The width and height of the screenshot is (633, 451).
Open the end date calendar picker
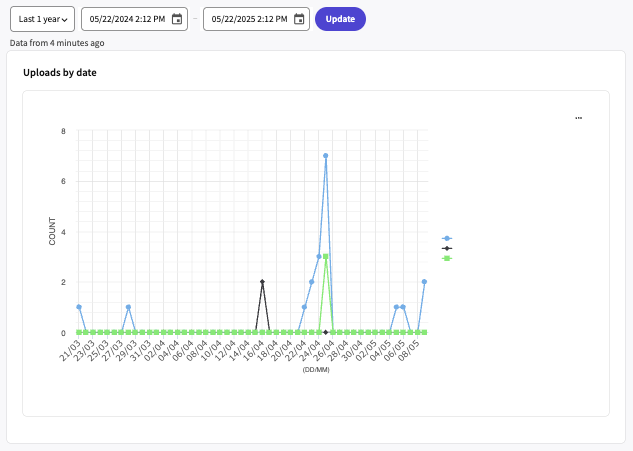click(299, 19)
